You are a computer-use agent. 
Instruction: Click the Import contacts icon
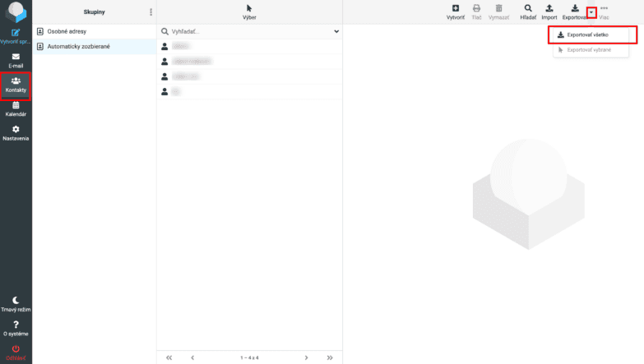click(x=549, y=11)
